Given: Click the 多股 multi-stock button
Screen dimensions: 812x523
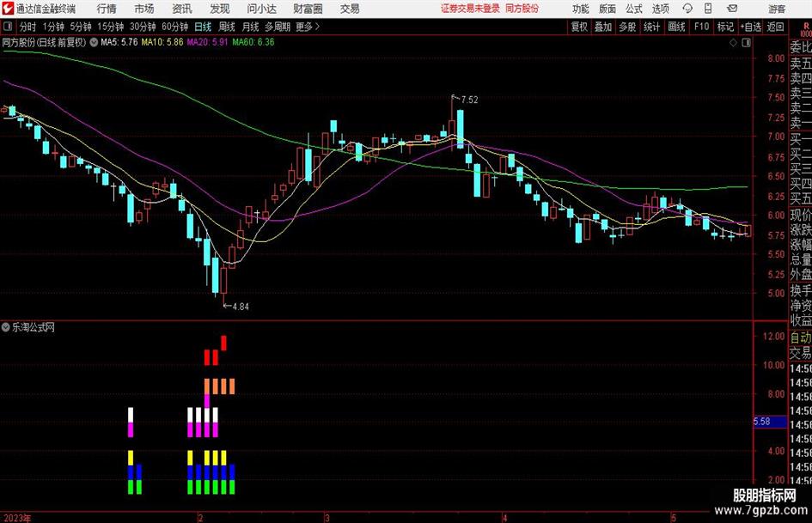Looking at the screenshot, I should point(627,27).
